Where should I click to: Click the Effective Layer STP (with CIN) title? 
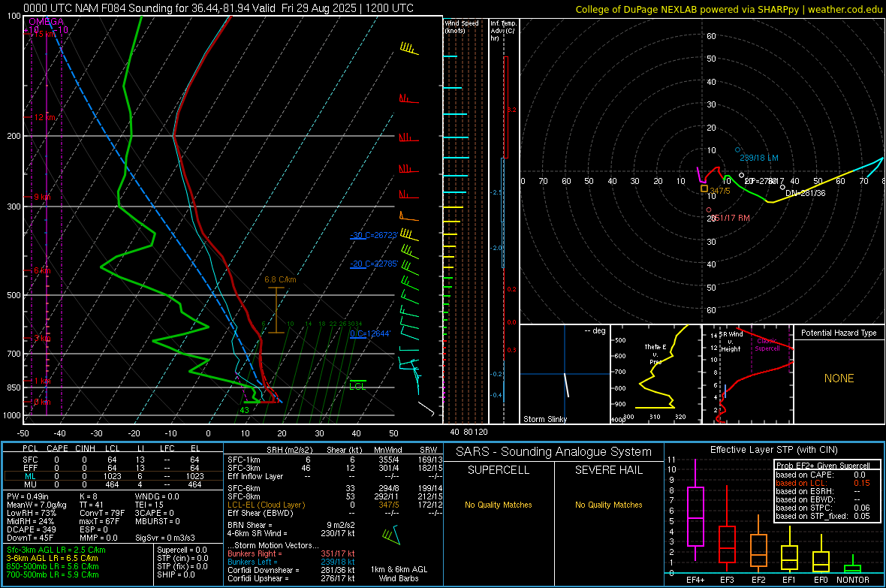tap(773, 450)
